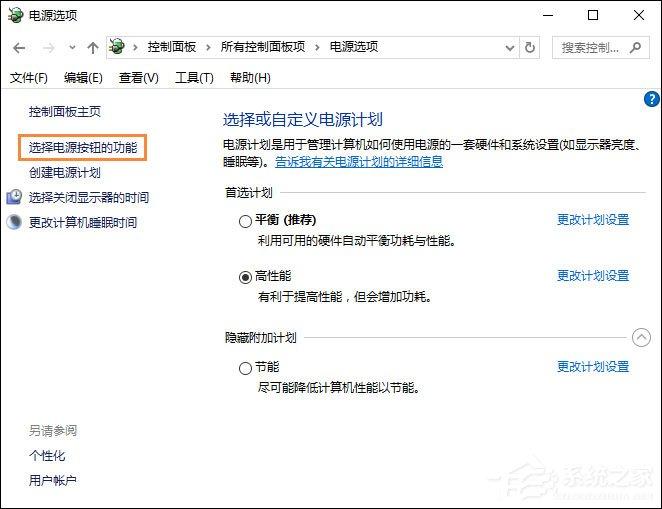Open the 工具(T) menu
The height and width of the screenshot is (509, 662).
coord(194,78)
